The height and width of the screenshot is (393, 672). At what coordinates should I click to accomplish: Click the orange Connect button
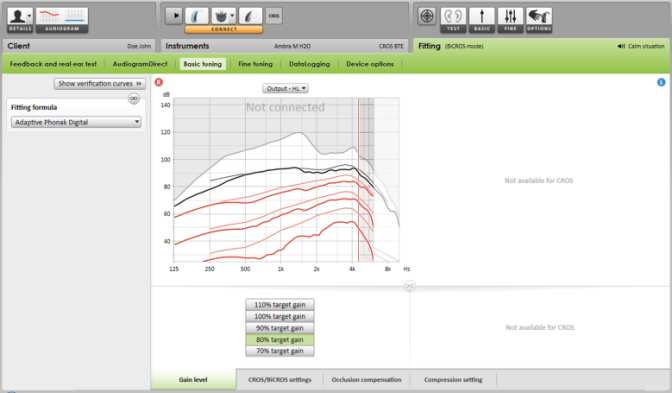tap(224, 29)
